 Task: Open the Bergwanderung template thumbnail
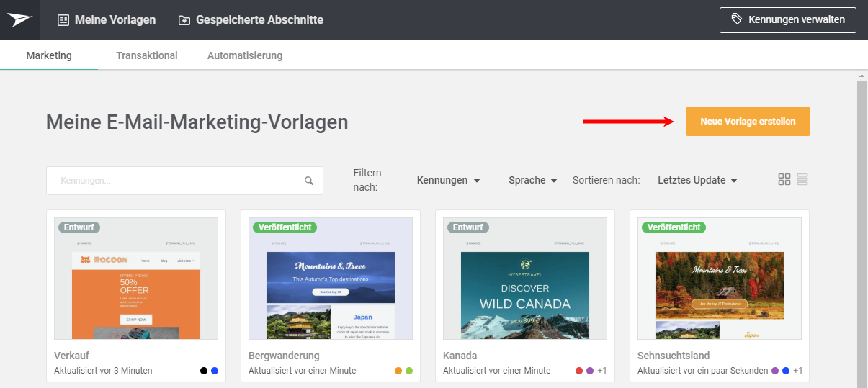[331, 279]
